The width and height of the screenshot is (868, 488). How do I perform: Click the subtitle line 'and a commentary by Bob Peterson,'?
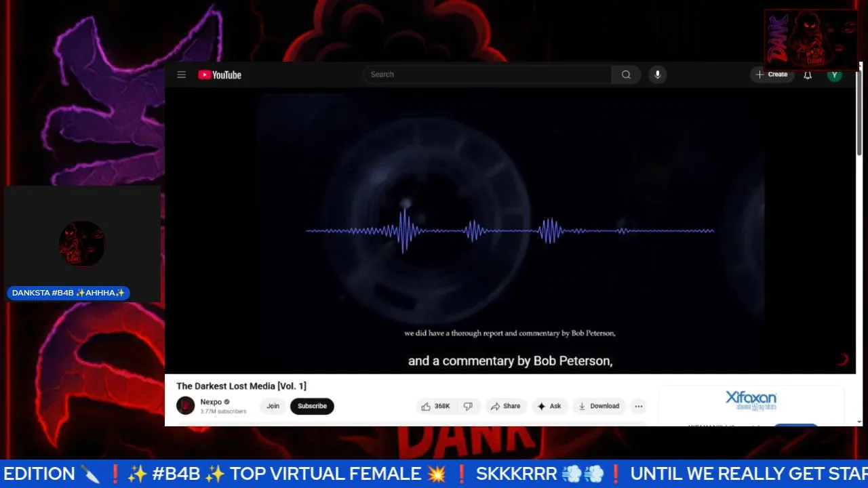click(x=510, y=361)
